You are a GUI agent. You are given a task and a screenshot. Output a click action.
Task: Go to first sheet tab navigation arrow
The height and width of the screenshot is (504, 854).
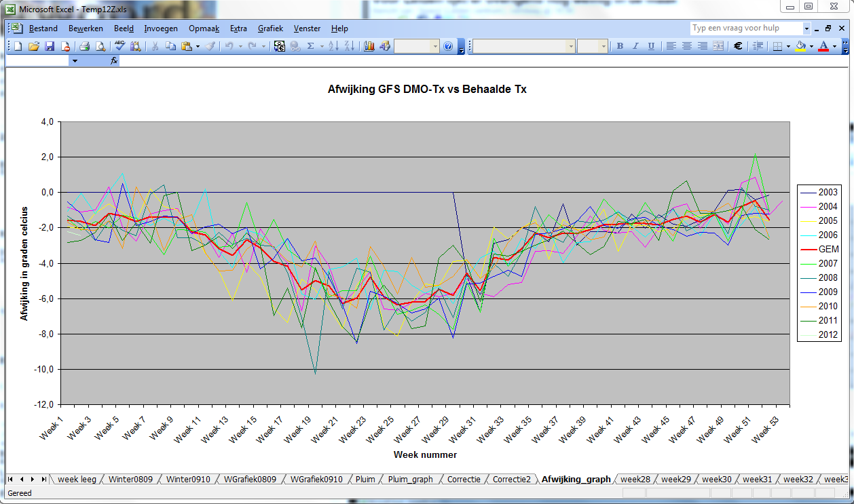coord(12,479)
